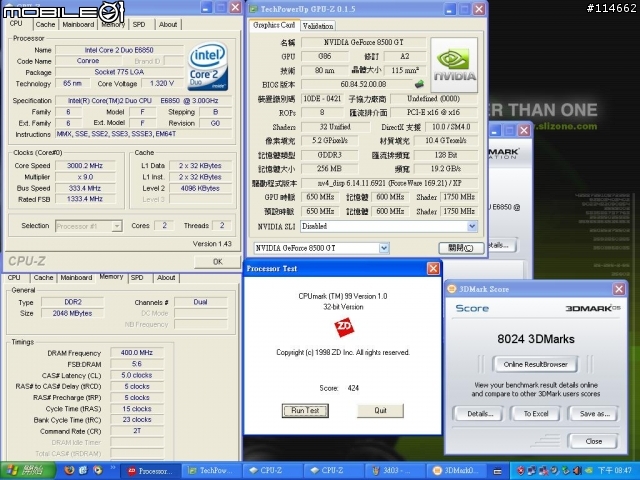The image size is (640, 480).
Task: Click Run Test in Processor Test dialog
Action: (x=305, y=411)
